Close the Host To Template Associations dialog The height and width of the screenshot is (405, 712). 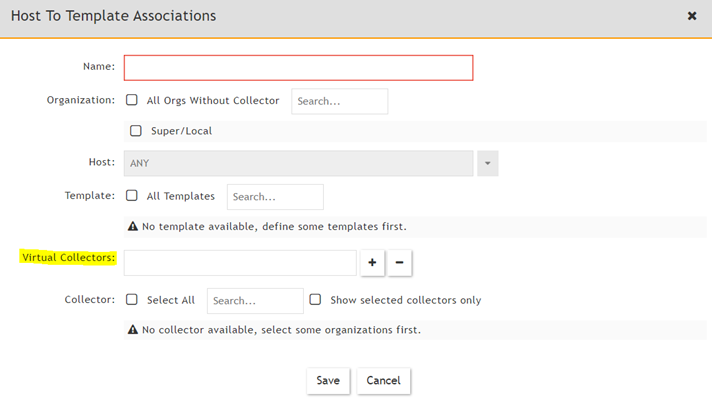click(x=692, y=17)
